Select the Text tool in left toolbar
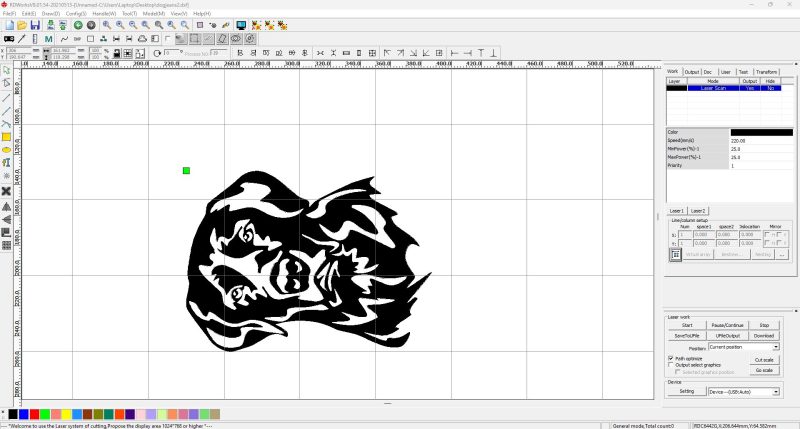This screenshot has width=800, height=429. click(6, 163)
